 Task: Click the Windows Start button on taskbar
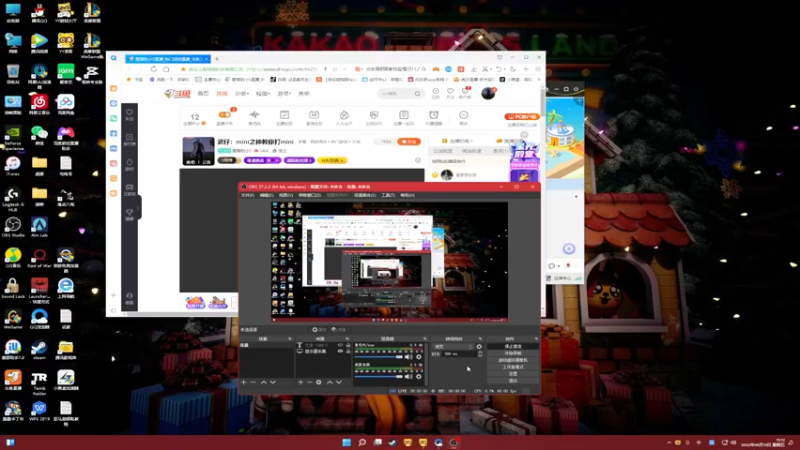pos(347,442)
